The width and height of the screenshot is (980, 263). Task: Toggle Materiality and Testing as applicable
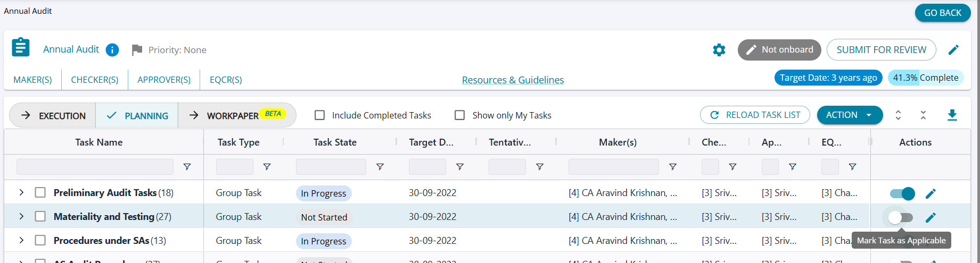(x=901, y=217)
